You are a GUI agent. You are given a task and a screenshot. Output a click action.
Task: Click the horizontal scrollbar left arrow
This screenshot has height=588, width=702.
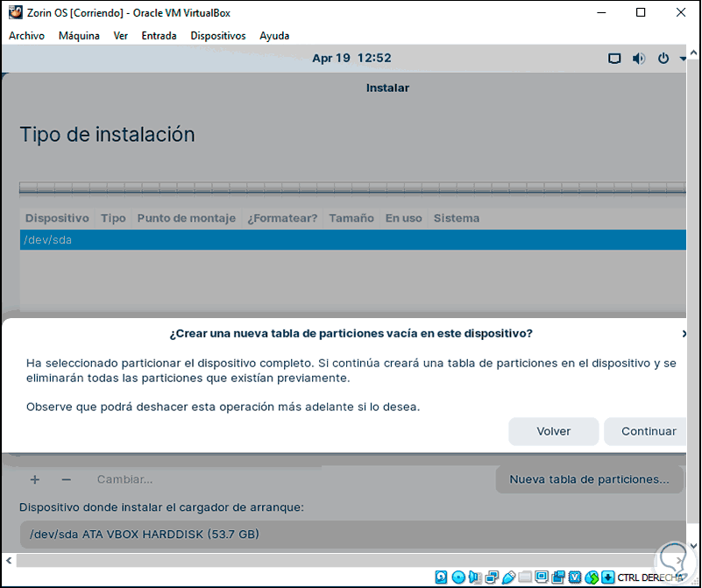click(9, 560)
